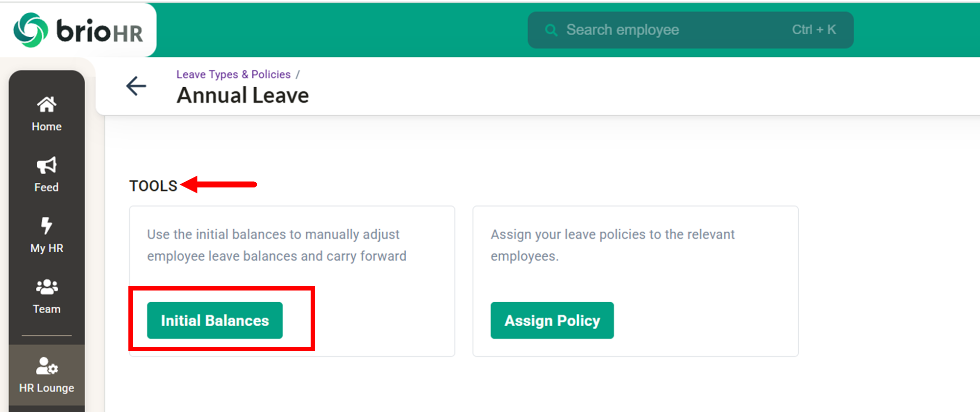This screenshot has width=980, height=412.
Task: Click the TOOLS section heading
Action: point(153,186)
